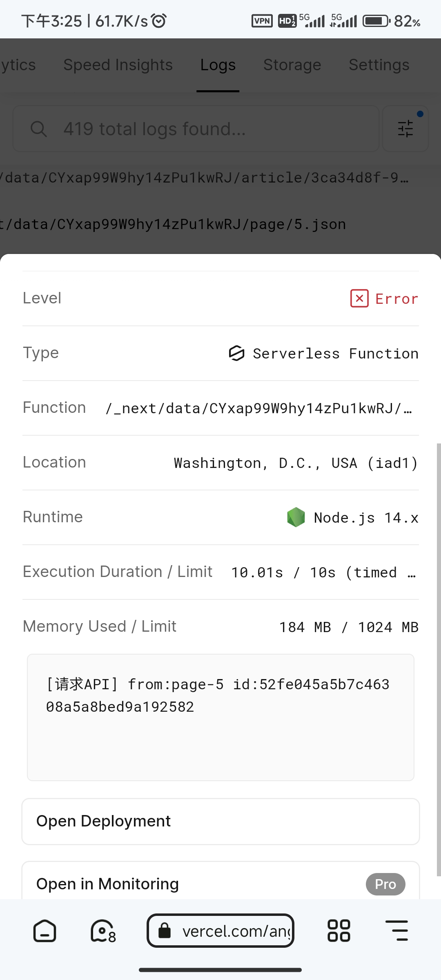
Task: Open the browser home icon
Action: pos(44,931)
